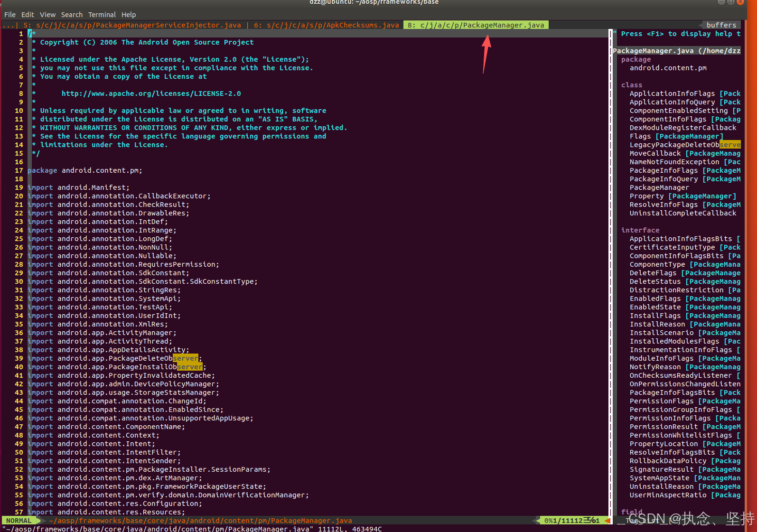Jump to Property class tag
The width and height of the screenshot is (757, 532).
(x=683, y=196)
